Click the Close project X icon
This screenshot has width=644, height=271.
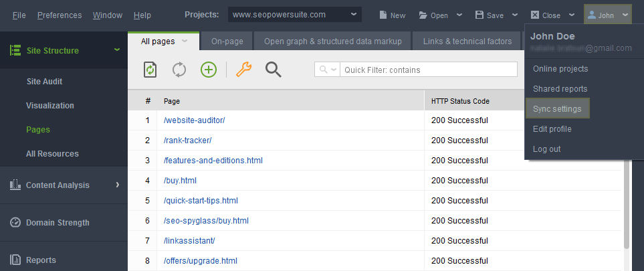click(535, 15)
